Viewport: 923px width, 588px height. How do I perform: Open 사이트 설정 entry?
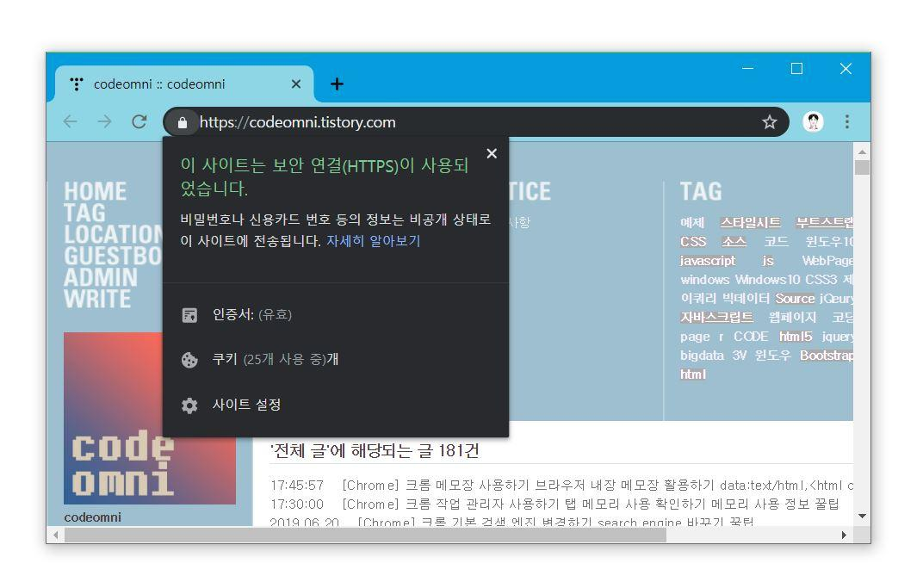coord(336,405)
